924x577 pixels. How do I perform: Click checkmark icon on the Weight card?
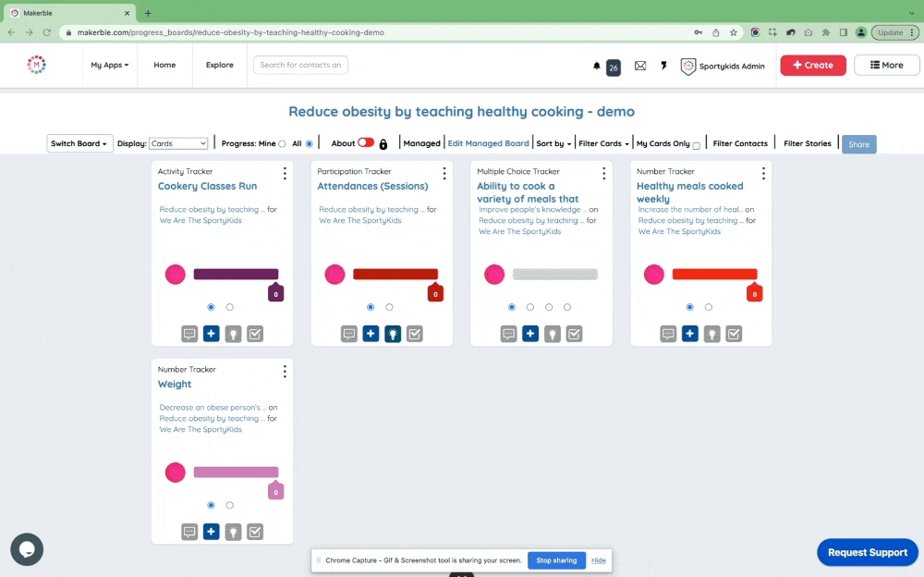[x=255, y=533]
